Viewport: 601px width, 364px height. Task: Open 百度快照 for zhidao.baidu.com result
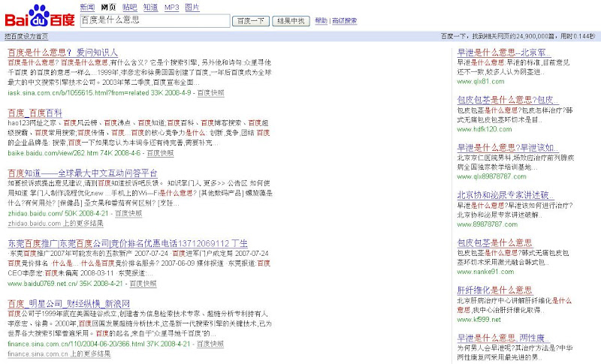[x=128, y=213]
